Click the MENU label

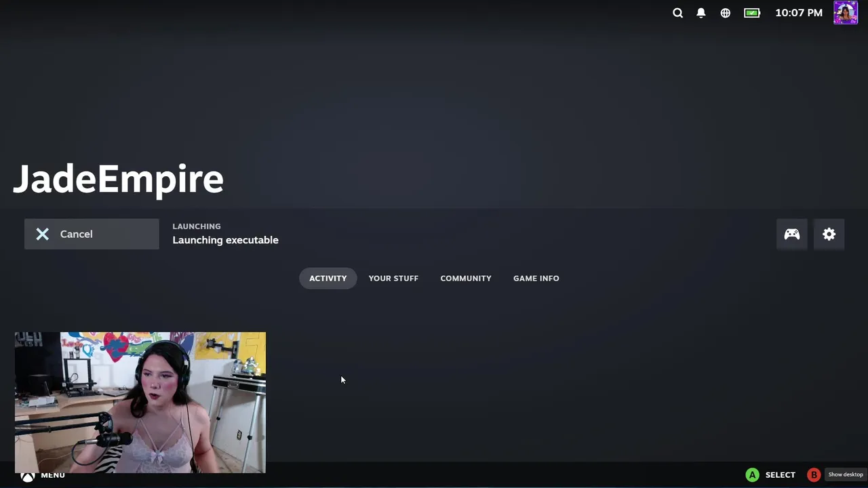pos(53,475)
